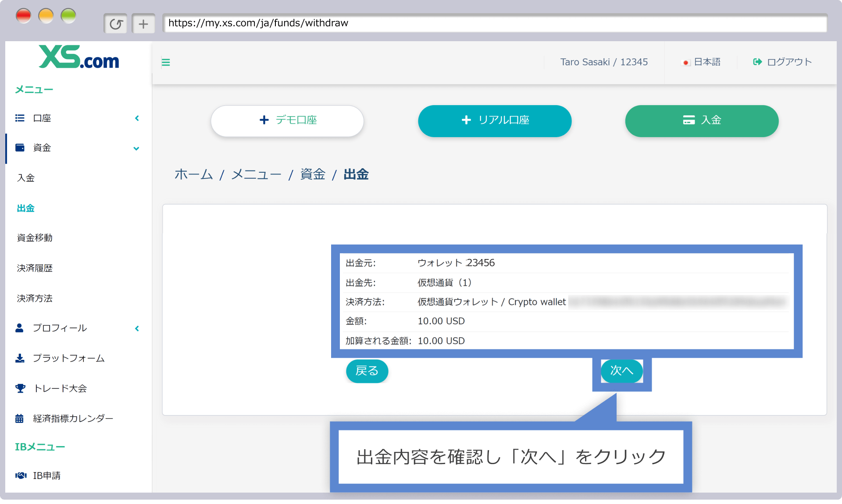The image size is (842, 504).
Task: Expand the プロフィール menu chevron
Action: (x=137, y=328)
